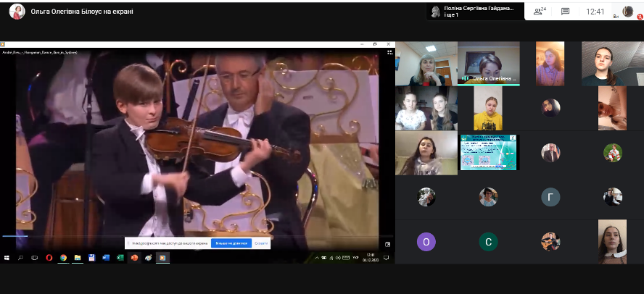Screen dimensions: 644x294
Task: Click the File Explorer folder icon in taskbar
Action: click(78, 257)
